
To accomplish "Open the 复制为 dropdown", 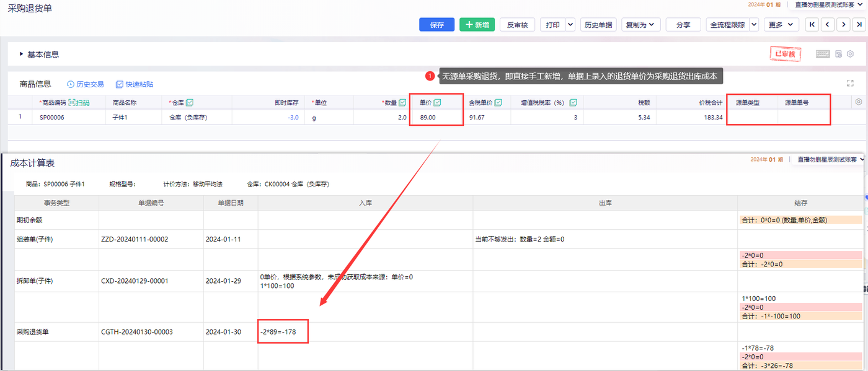I will pos(641,25).
